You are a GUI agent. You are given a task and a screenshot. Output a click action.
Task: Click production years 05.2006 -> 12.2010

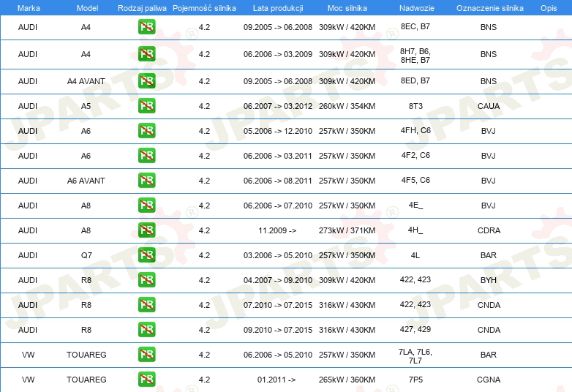[278, 131]
